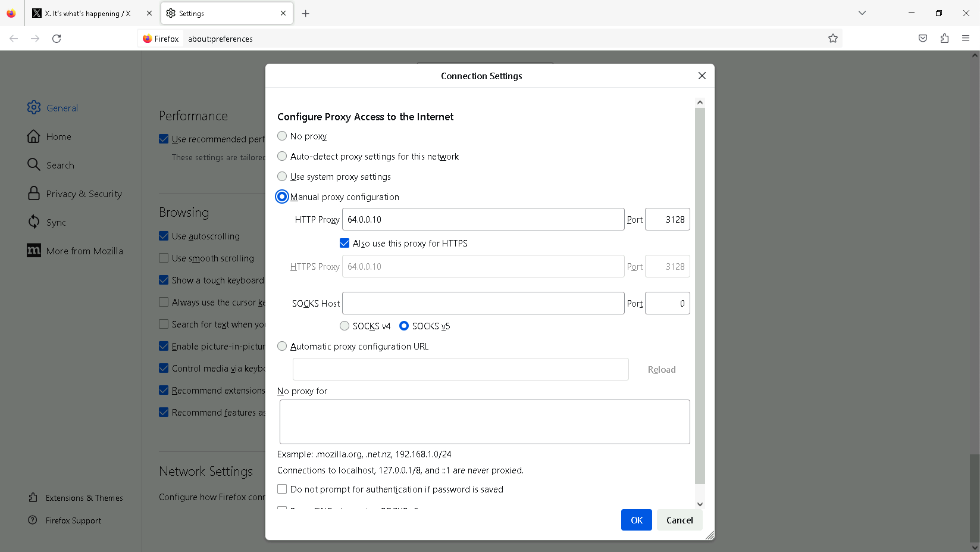Open a new tab with plus icon
The image size is (980, 552).
pos(306,14)
